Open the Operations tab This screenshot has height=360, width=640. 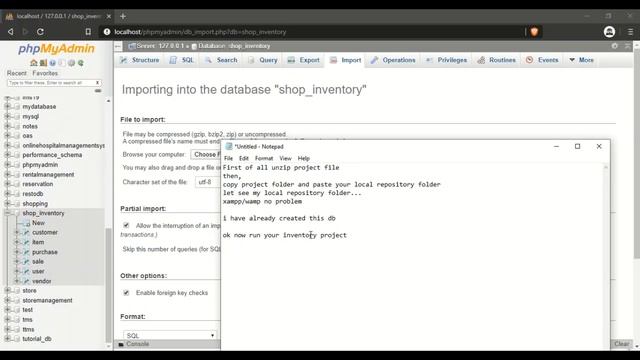393,60
